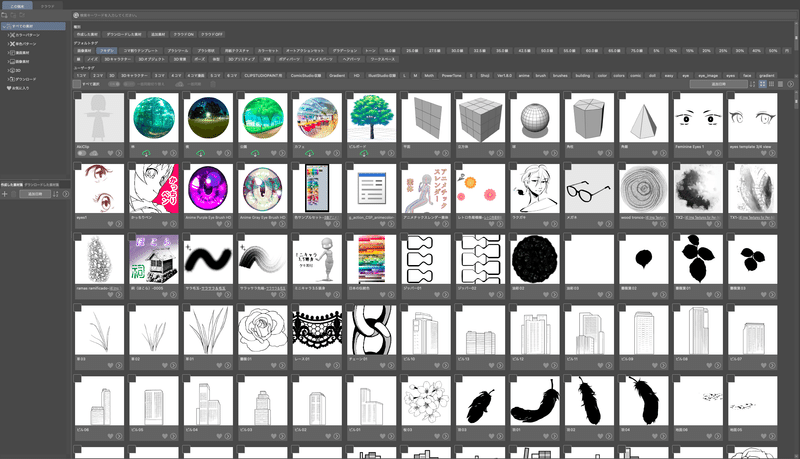Open 追加日時 dropdown in collection panel
800x459 pixels.
pyautogui.click(x=35, y=194)
